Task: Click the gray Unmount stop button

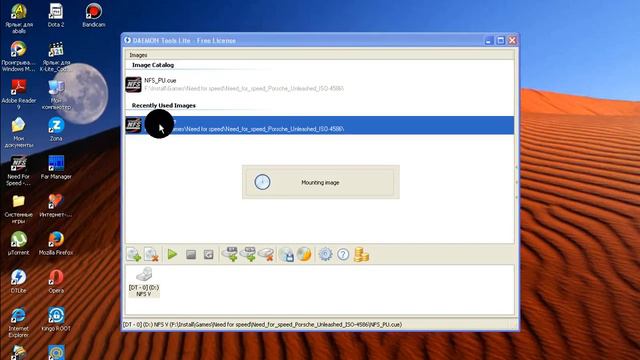Action: 191,255
